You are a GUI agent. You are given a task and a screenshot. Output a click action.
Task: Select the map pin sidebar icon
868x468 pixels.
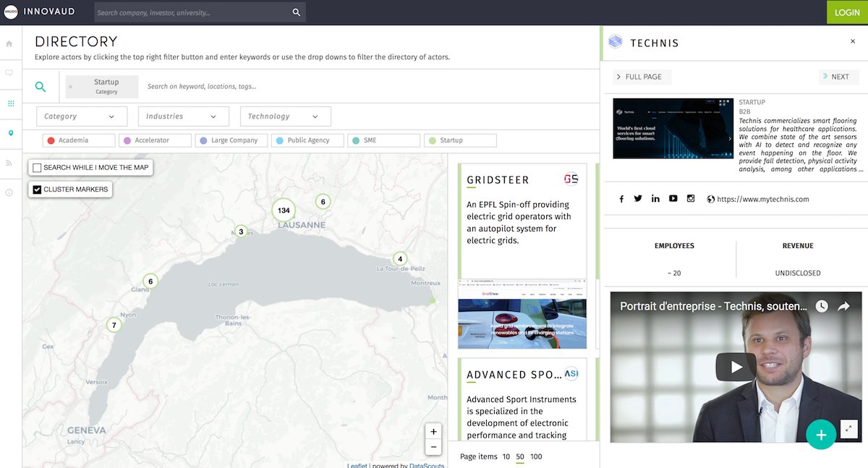coord(10,133)
